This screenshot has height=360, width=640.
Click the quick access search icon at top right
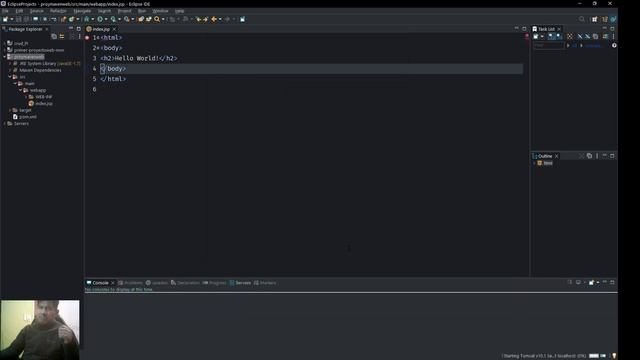[x=582, y=19]
